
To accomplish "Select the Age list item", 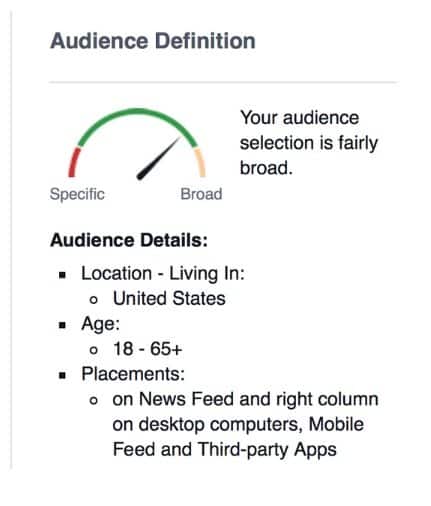I will point(100,324).
